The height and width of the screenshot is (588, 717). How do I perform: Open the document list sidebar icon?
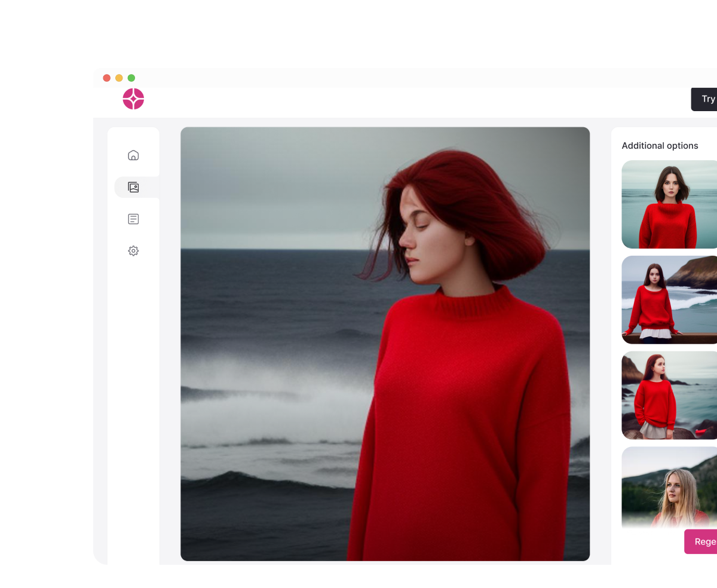click(x=133, y=219)
